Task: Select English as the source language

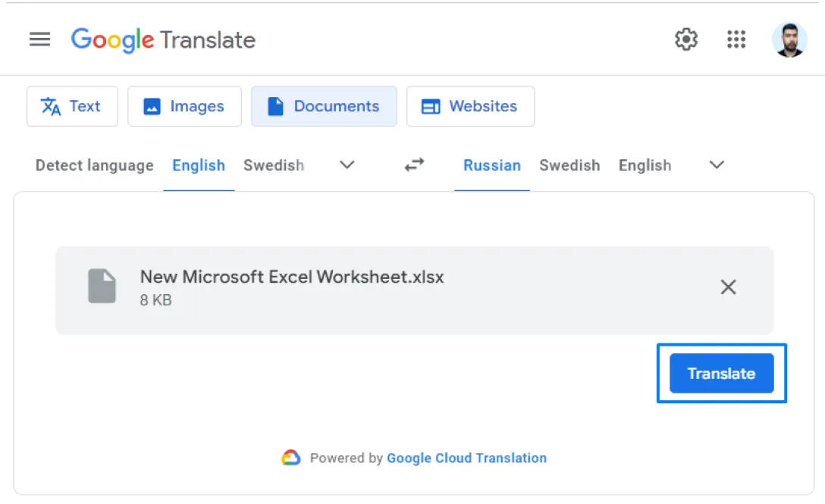Action: pos(198,165)
